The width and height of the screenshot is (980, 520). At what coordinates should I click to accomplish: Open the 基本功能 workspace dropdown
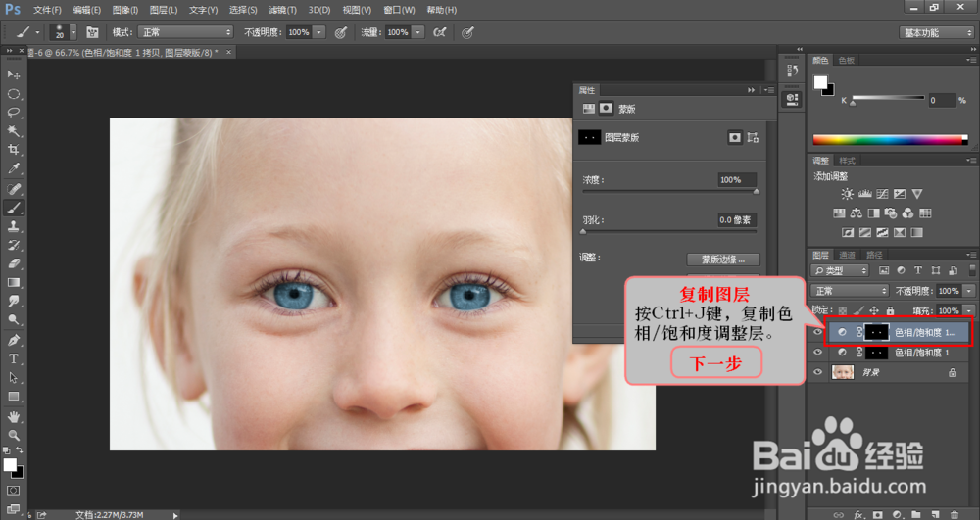point(936,32)
